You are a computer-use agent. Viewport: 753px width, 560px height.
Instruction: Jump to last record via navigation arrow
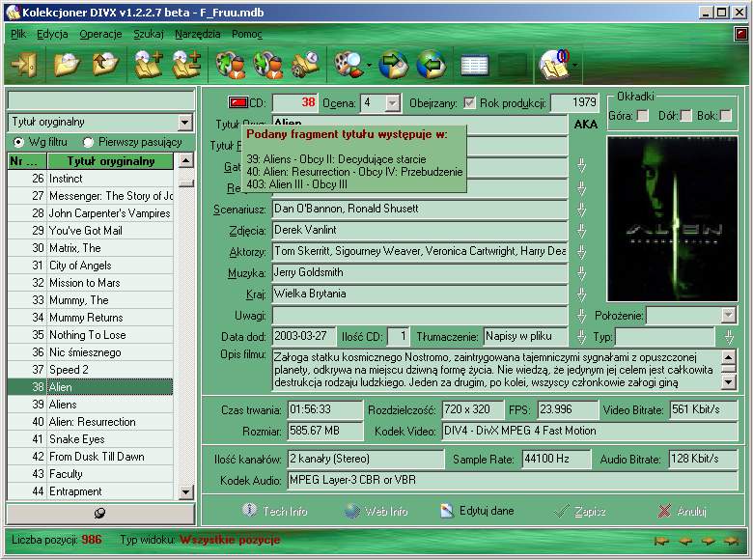[733, 540]
